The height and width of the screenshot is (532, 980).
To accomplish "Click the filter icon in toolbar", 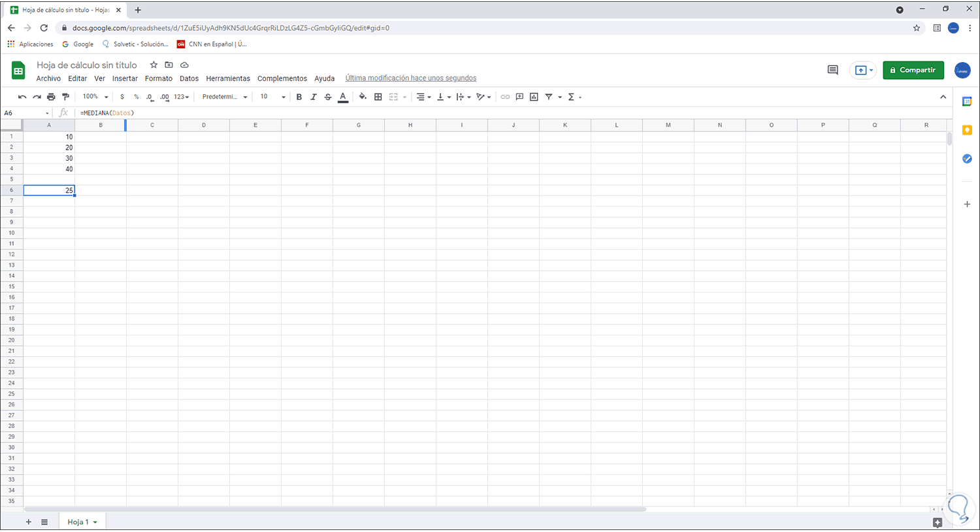I will coord(549,97).
